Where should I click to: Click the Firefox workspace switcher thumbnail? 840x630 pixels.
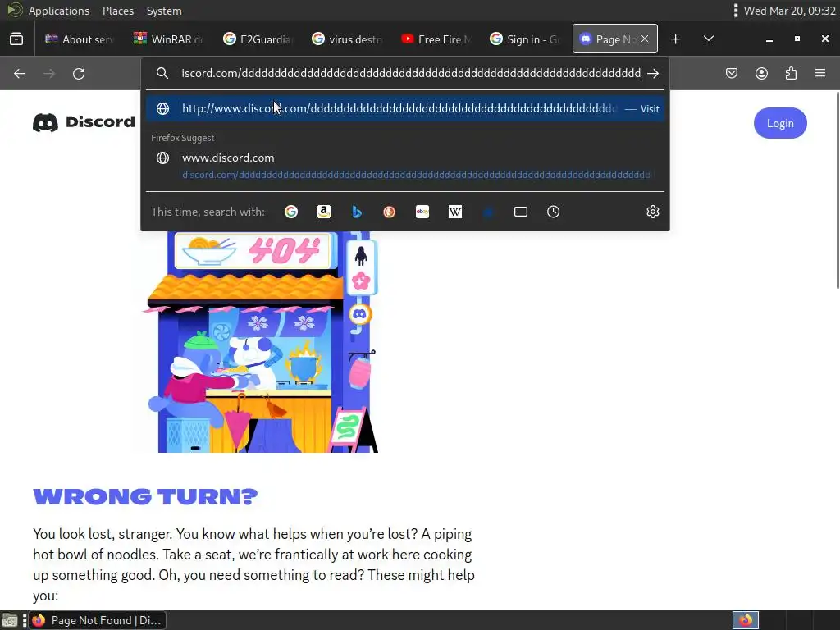pyautogui.click(x=745, y=620)
